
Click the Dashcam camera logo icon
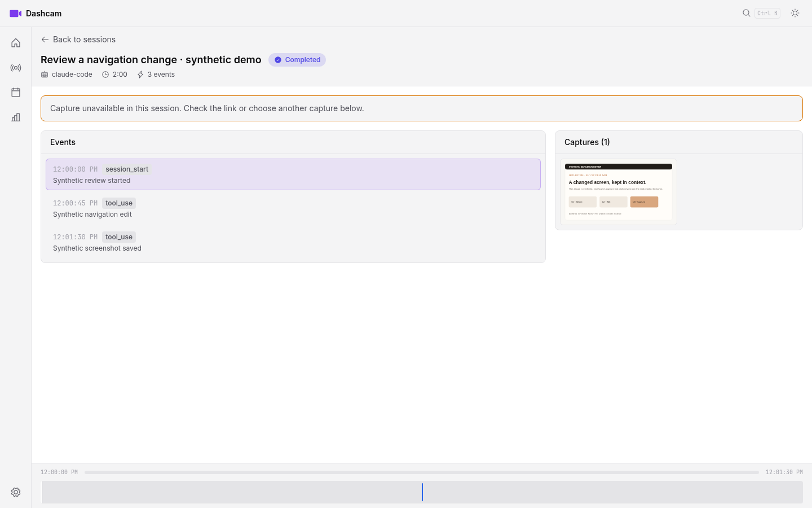[16, 14]
